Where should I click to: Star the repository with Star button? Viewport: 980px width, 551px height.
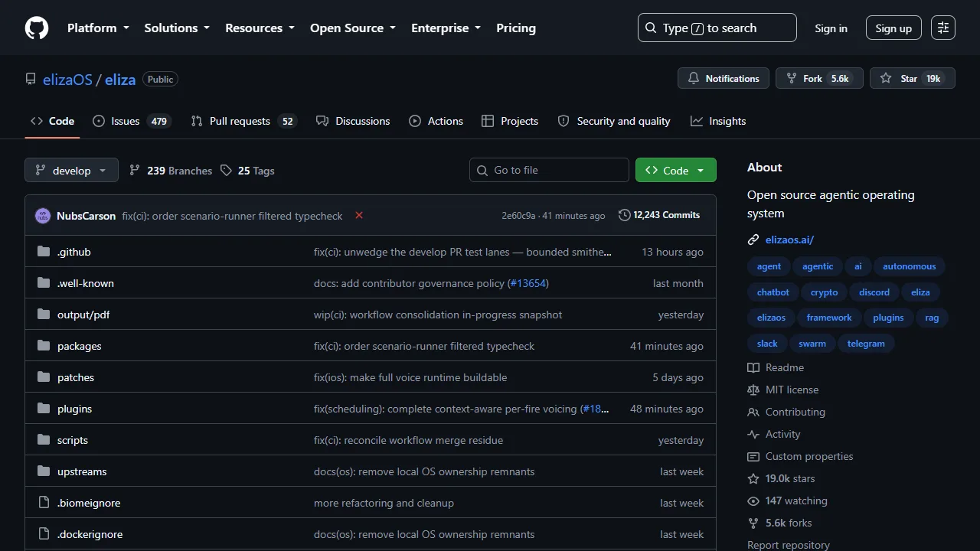(x=913, y=78)
